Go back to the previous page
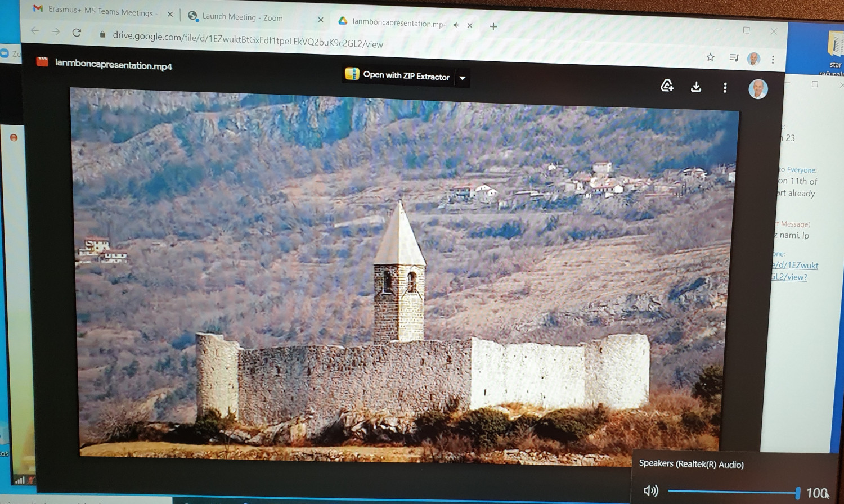 pyautogui.click(x=35, y=31)
